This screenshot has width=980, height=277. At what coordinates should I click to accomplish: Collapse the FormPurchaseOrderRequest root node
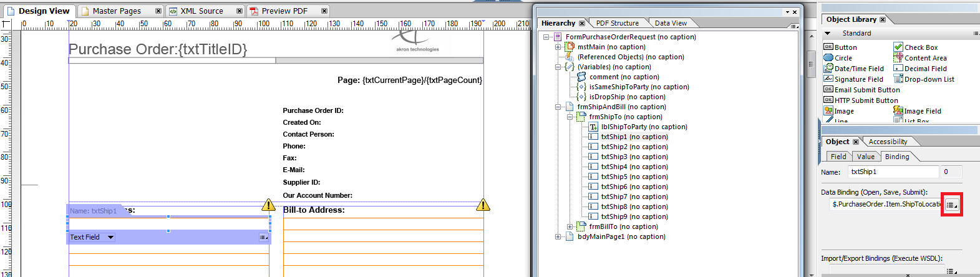point(546,37)
